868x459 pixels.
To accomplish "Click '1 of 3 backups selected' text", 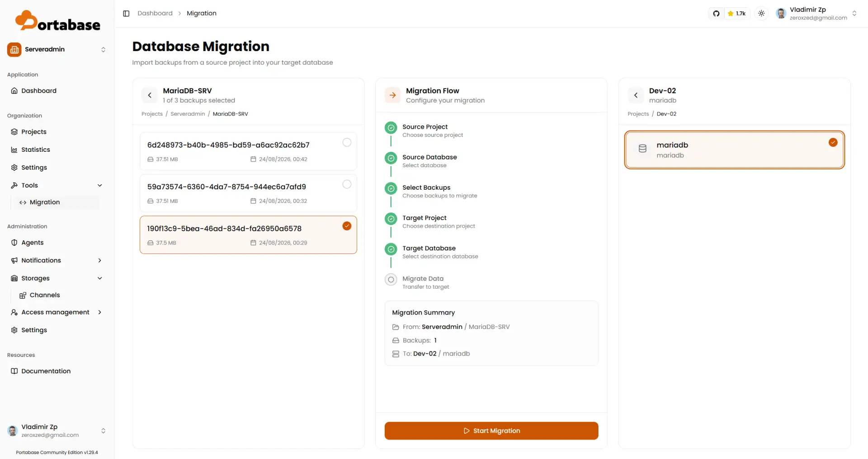I will (x=199, y=100).
